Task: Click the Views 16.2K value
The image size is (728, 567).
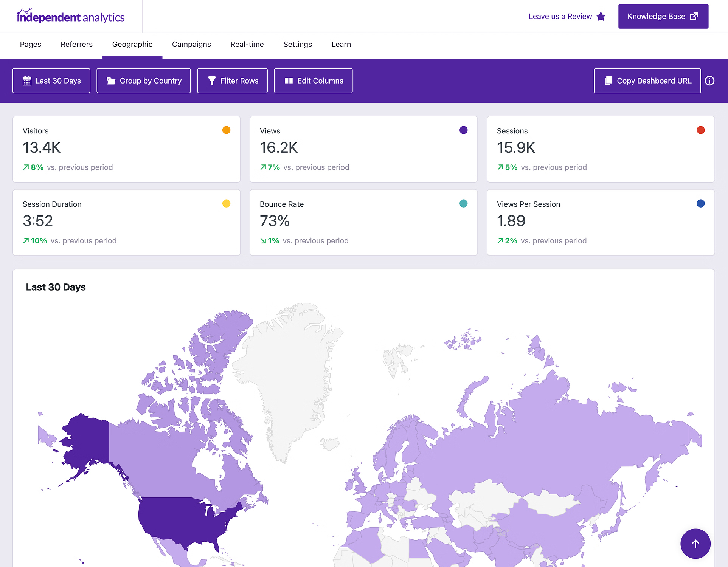Action: click(279, 147)
